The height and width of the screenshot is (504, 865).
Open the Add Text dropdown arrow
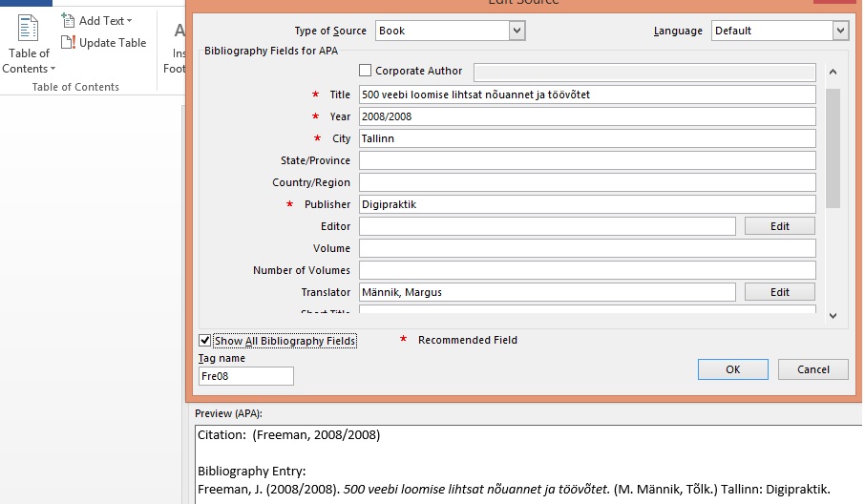[x=129, y=21]
